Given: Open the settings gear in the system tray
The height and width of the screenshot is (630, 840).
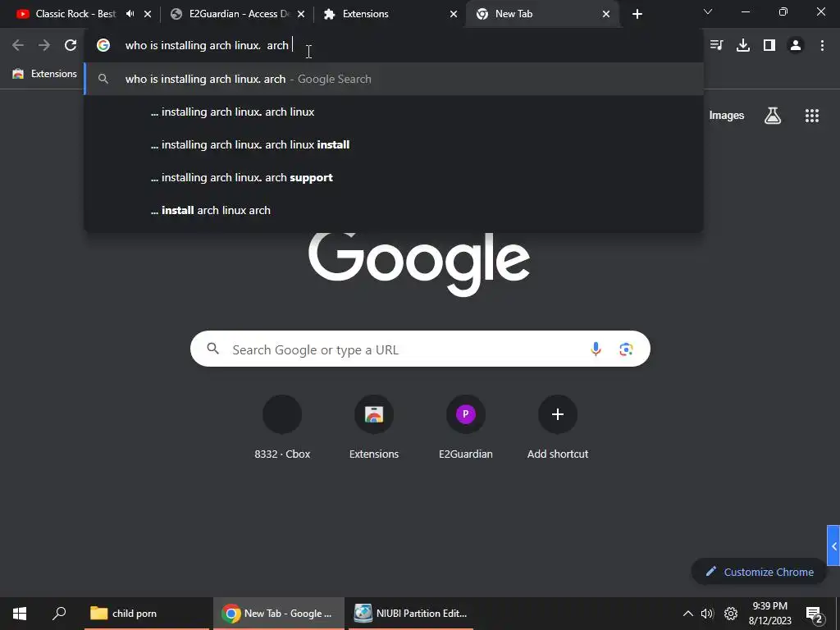Looking at the screenshot, I should tap(731, 614).
